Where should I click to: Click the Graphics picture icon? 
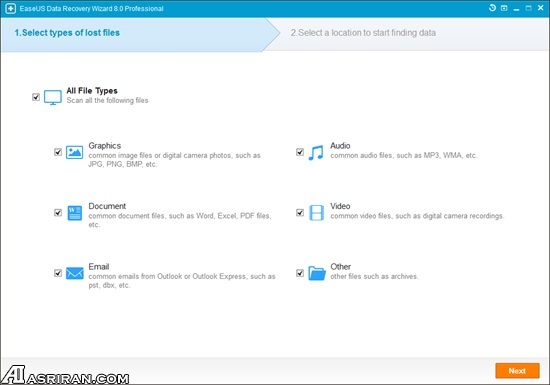tap(74, 152)
